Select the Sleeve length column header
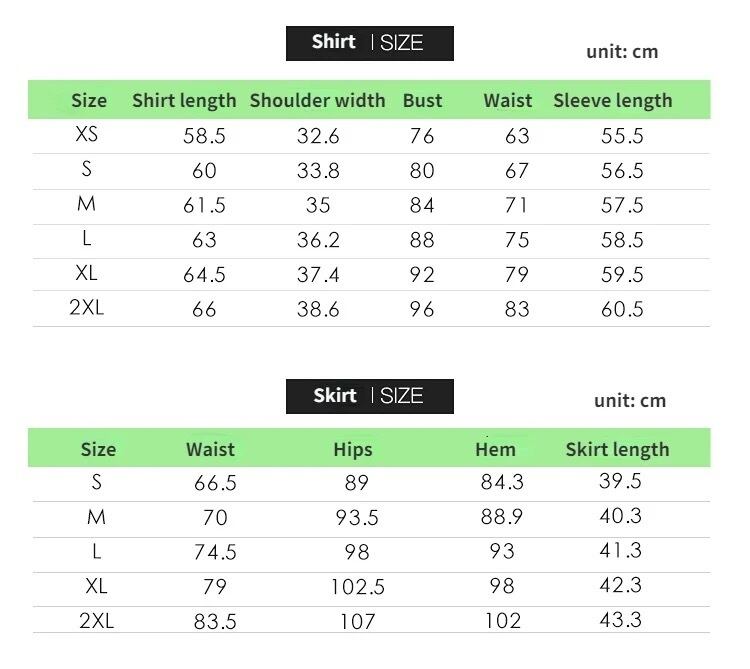 (612, 100)
